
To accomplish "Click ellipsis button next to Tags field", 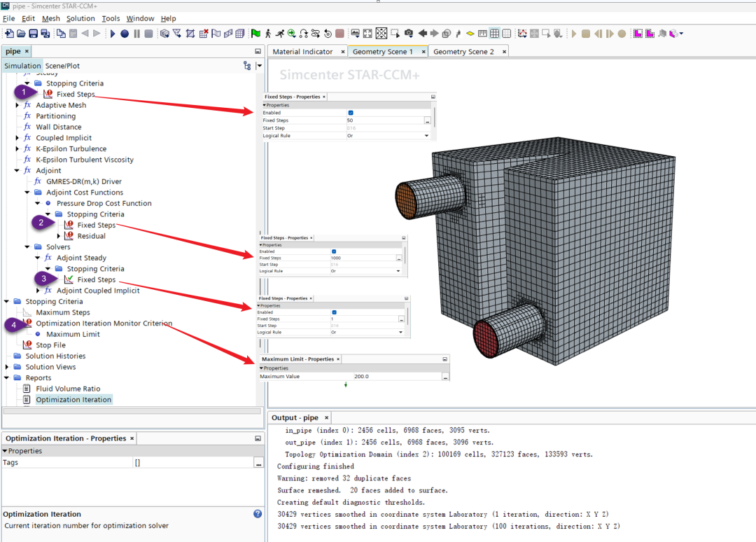I will pos(259,463).
